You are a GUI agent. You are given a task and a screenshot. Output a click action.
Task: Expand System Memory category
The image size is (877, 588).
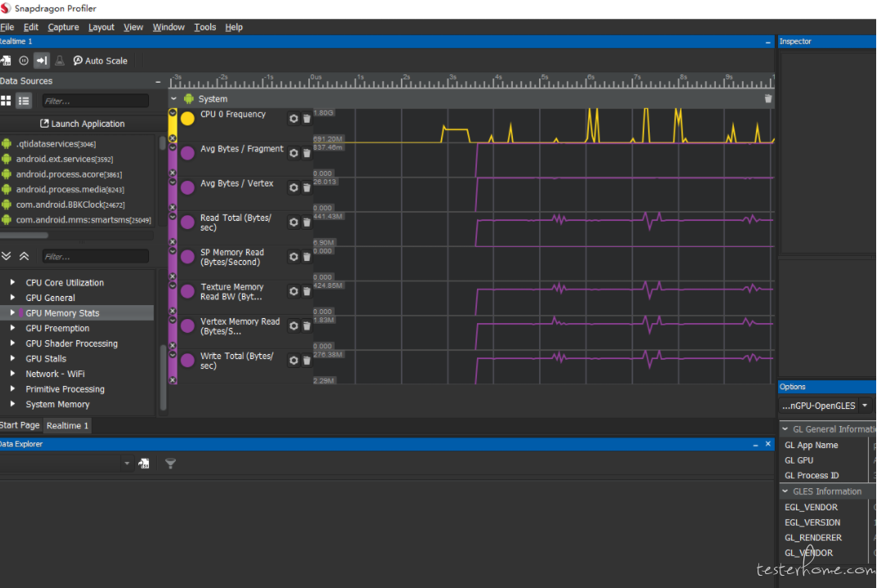tap(12, 403)
